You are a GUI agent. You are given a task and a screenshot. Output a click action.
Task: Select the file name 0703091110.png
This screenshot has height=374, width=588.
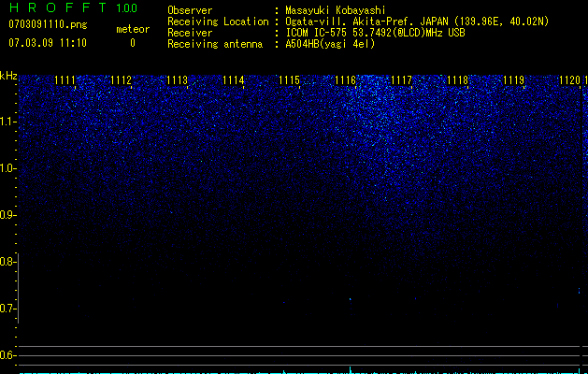click(48, 24)
